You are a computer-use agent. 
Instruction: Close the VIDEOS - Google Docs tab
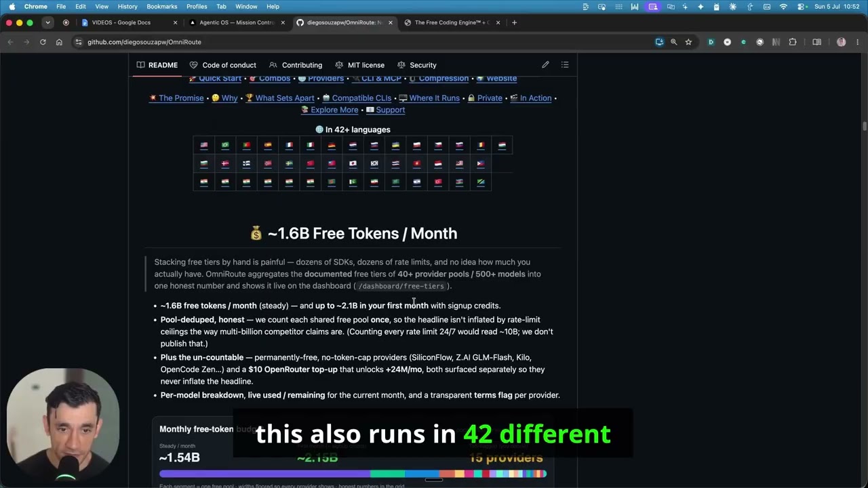pyautogui.click(x=175, y=22)
